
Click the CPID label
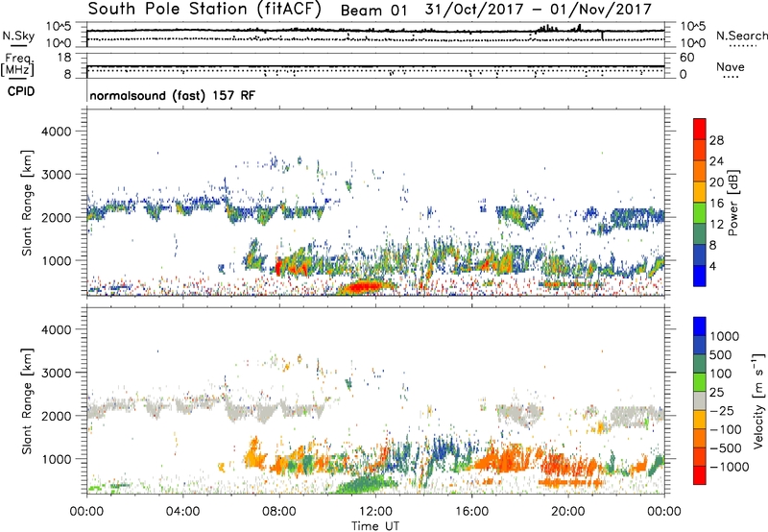[21, 91]
